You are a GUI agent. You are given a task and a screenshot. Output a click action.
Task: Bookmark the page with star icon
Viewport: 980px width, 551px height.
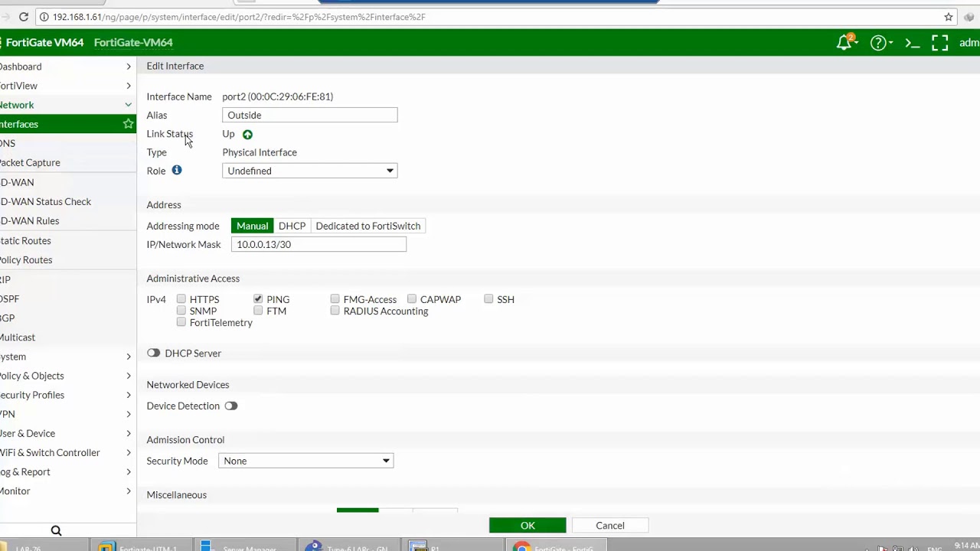tap(948, 17)
